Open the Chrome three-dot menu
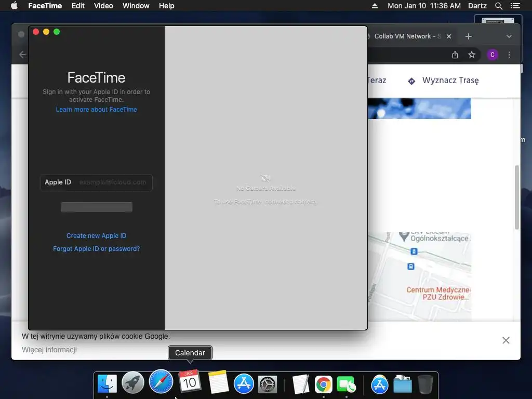 coord(509,55)
